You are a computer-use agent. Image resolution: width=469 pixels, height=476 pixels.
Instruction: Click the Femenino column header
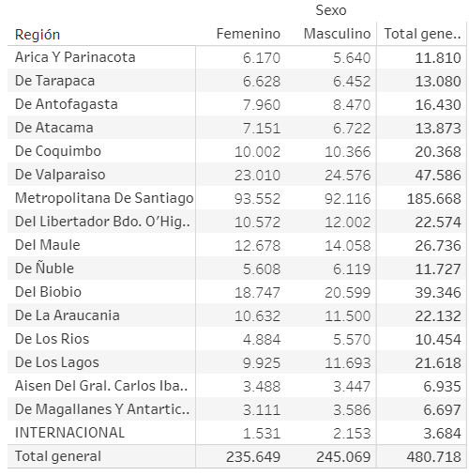249,34
